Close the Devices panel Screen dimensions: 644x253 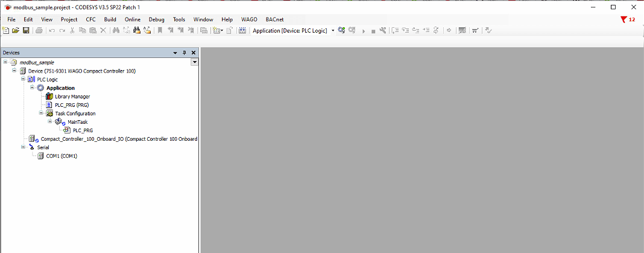coord(194,53)
